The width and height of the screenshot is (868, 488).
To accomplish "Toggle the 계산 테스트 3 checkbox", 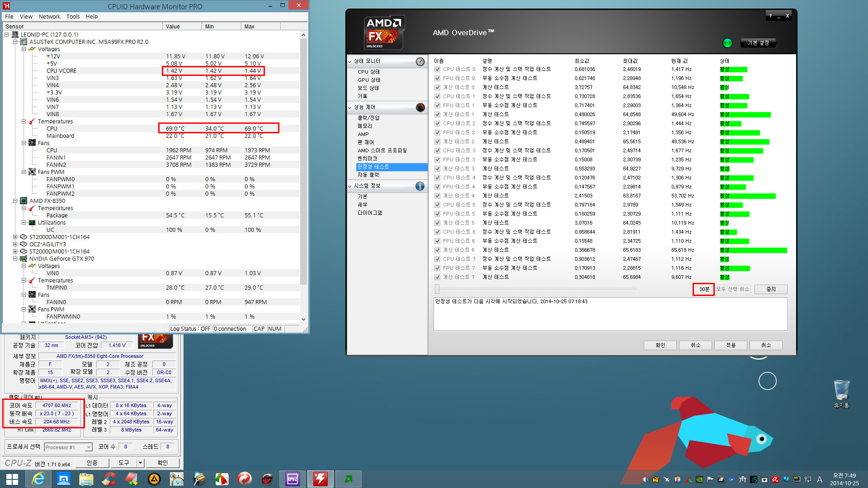I will tap(438, 169).
